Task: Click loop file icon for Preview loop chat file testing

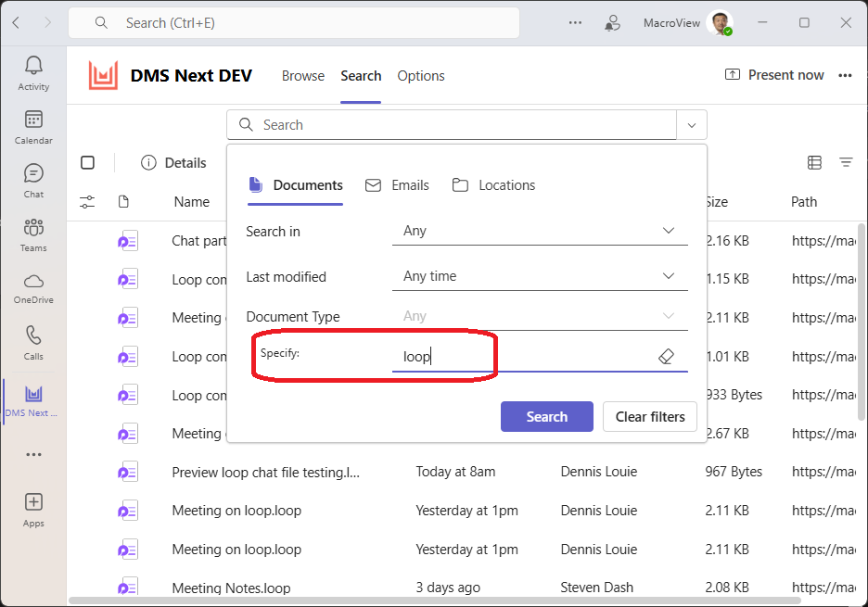Action: click(128, 472)
